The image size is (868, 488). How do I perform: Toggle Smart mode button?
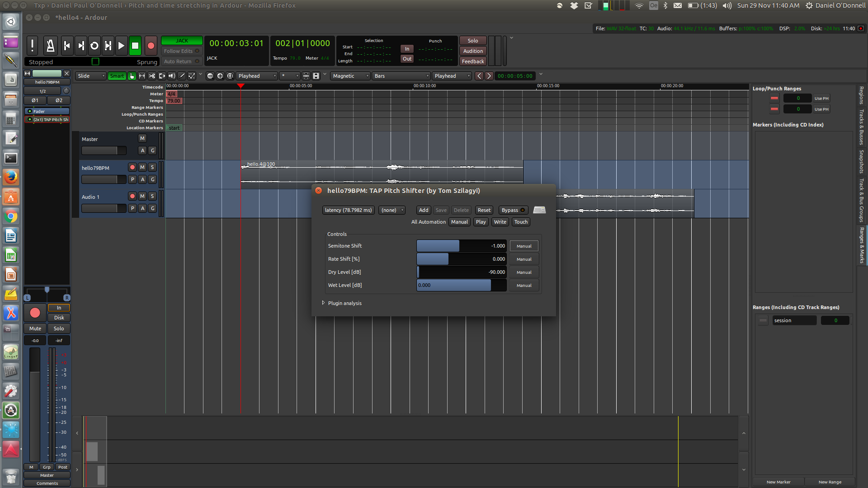click(x=117, y=76)
